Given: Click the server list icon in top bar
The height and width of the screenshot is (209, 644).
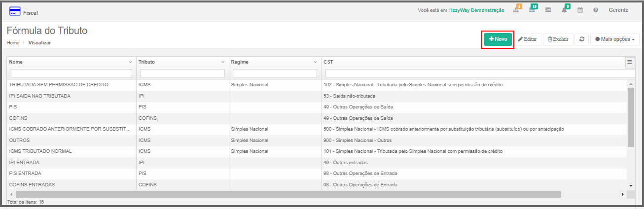Looking at the screenshot, I should point(548,10).
